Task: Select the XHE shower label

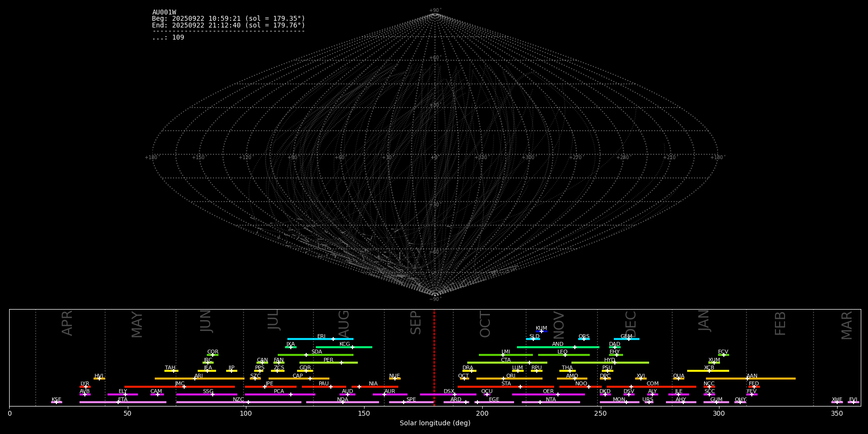Action: point(837,400)
